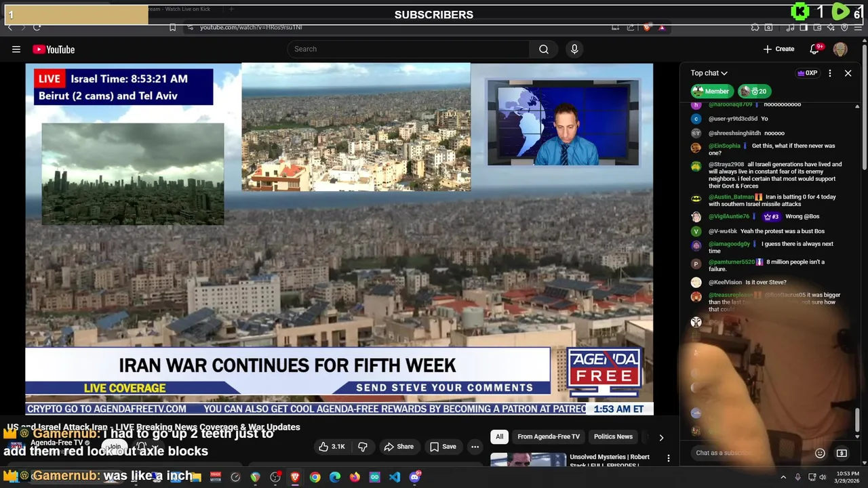Viewport: 868px width, 488px height.
Task: Open browser extensions puzzle icon
Action: click(x=755, y=27)
